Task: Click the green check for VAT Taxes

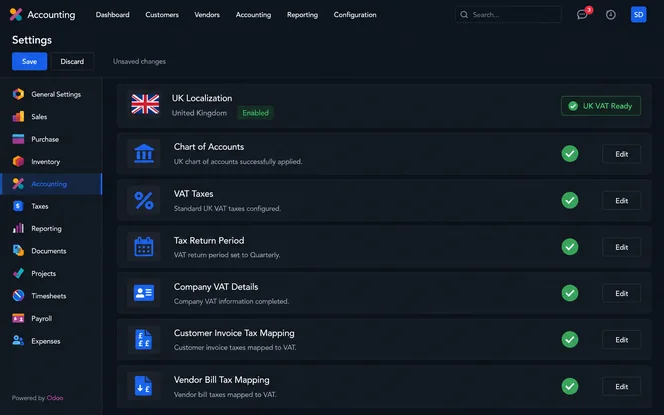Action: tap(570, 200)
